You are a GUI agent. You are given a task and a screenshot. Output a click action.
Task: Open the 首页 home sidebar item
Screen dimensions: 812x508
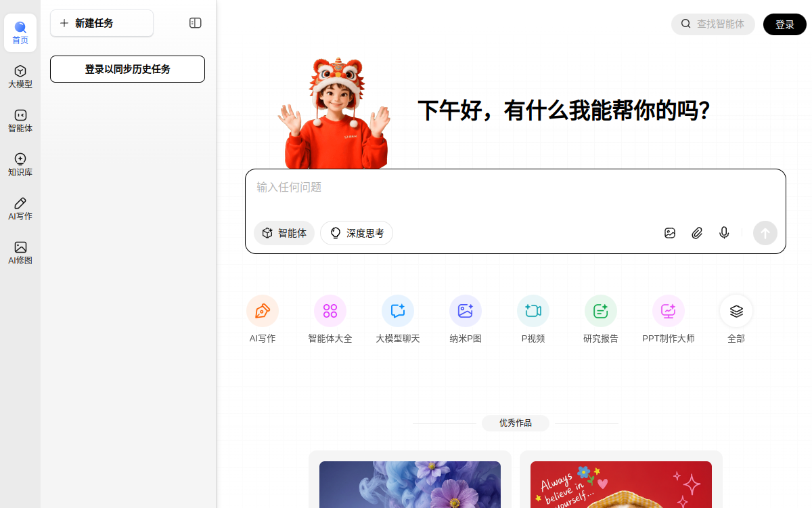(20, 33)
